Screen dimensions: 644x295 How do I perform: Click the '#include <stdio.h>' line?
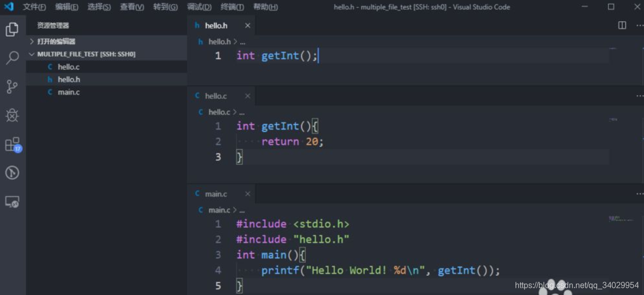coord(293,224)
